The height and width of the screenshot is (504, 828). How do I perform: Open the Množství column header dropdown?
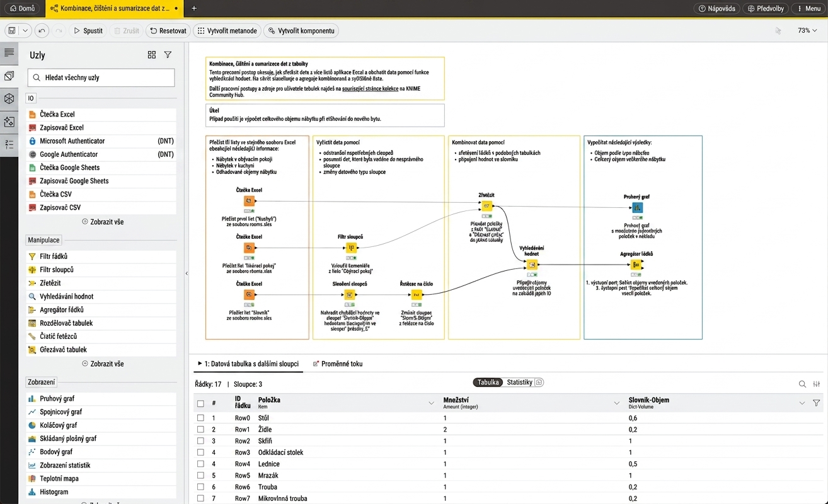coord(617,403)
